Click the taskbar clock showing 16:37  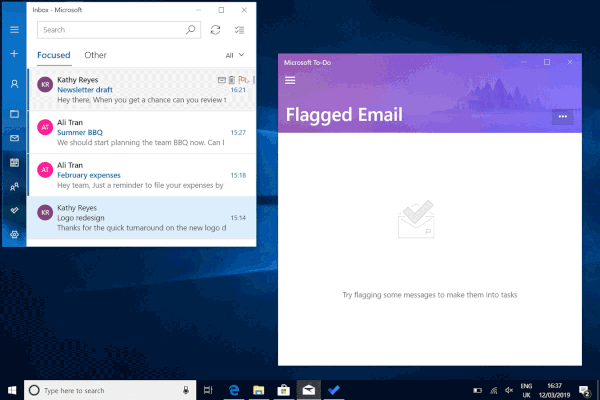click(554, 390)
